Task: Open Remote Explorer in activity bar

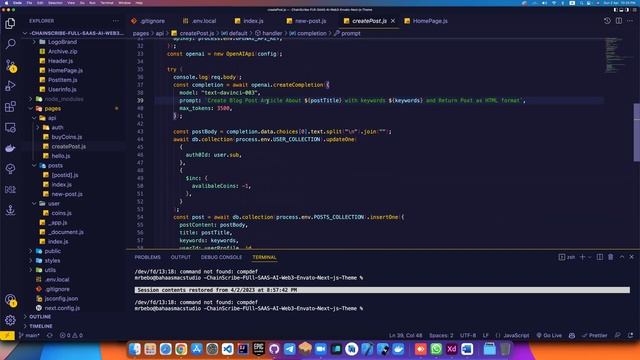Action: 10,128
